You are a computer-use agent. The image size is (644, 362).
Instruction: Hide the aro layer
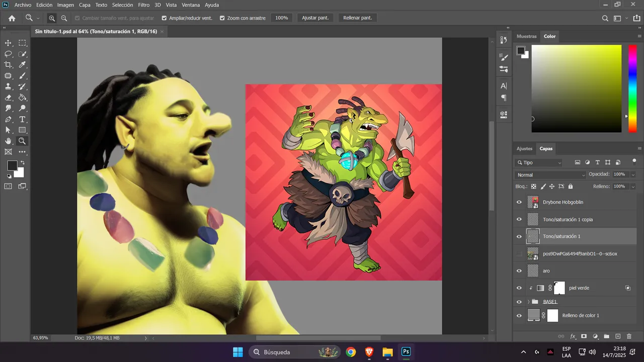(x=519, y=271)
